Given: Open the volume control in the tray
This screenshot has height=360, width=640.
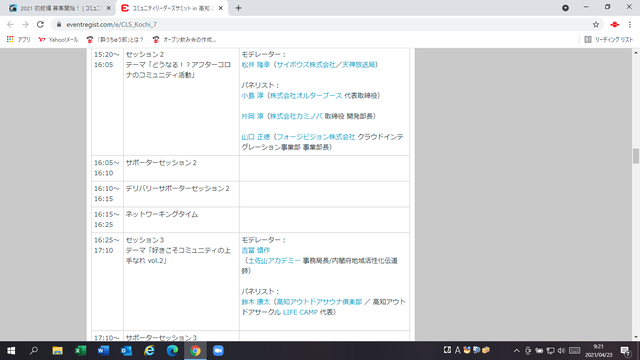Looking at the screenshot, I should [x=561, y=351].
